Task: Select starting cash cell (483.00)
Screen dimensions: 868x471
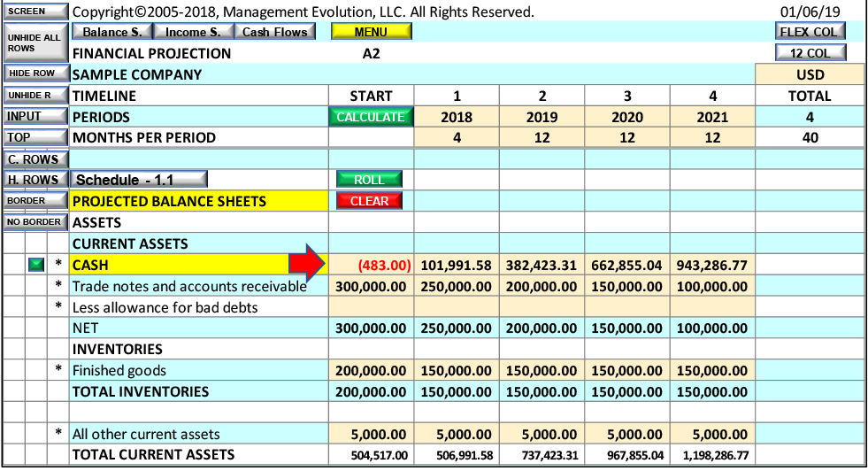Action: pos(371,265)
